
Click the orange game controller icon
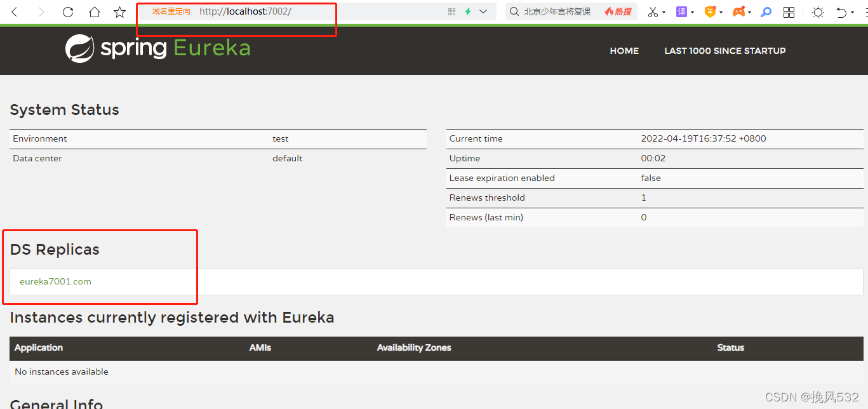738,12
